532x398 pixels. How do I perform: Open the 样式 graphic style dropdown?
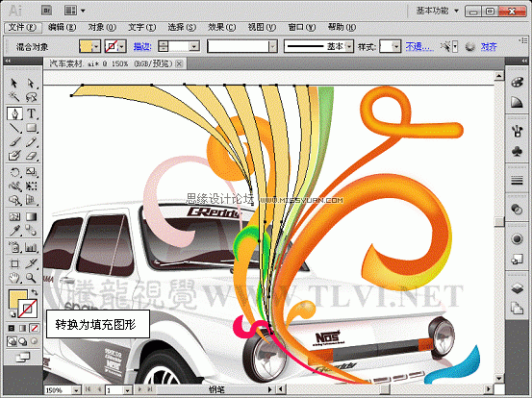(x=396, y=46)
